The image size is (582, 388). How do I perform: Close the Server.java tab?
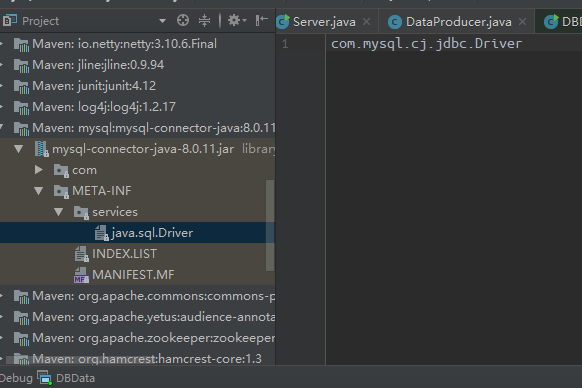pos(366,22)
